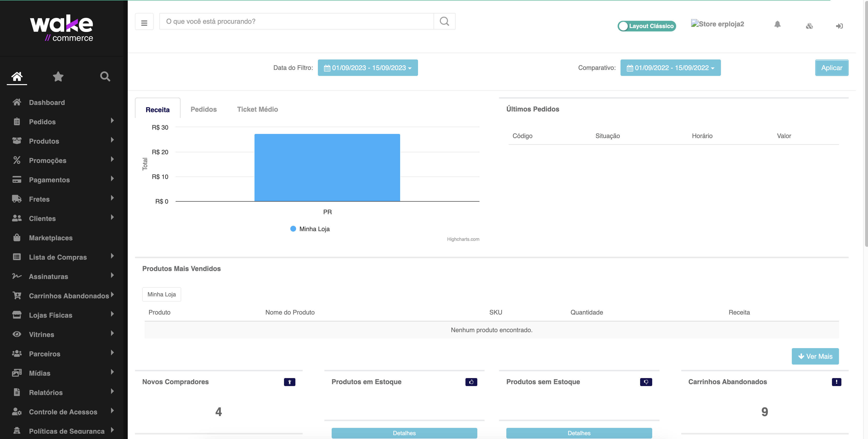Click the Carrinhos Abandonados exclamation icon
The width and height of the screenshot is (868, 439).
[x=836, y=382]
